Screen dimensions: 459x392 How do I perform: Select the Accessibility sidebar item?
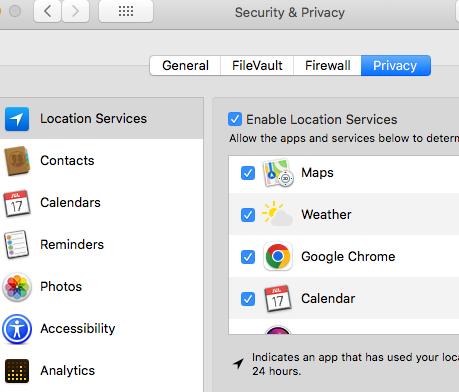(x=101, y=329)
